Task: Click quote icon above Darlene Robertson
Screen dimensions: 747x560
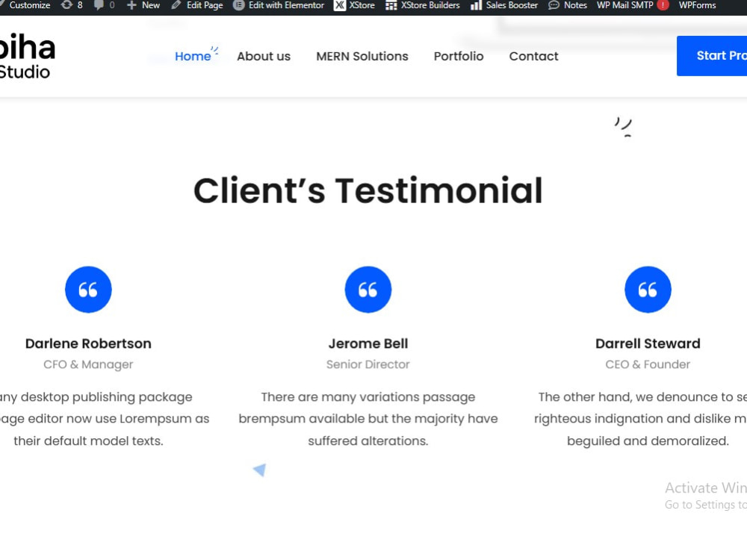Action: pos(88,290)
